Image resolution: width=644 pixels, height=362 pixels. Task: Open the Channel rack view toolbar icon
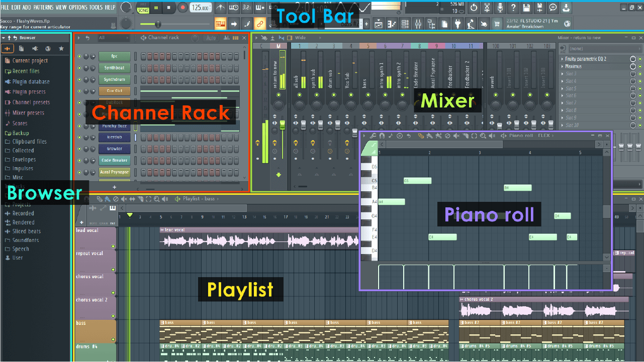pyautogui.click(x=405, y=24)
